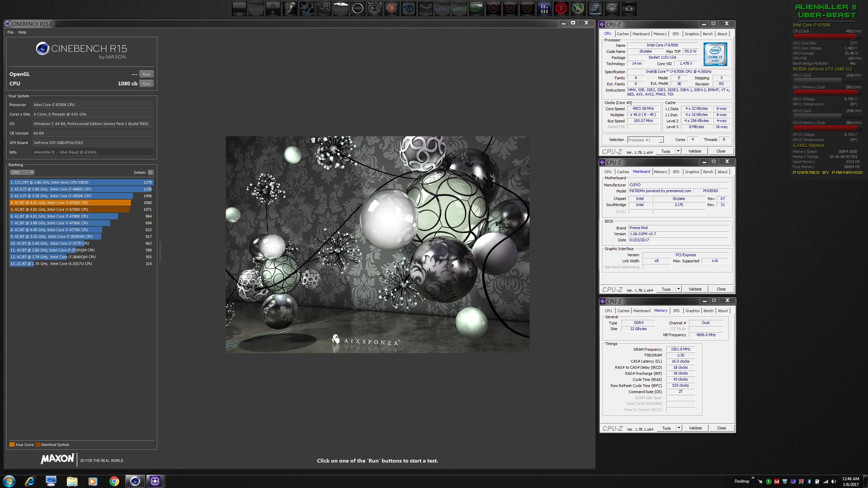Open About tab in CPU-Z memory timings window
This screenshot has width=868, height=488.
pyautogui.click(x=723, y=311)
